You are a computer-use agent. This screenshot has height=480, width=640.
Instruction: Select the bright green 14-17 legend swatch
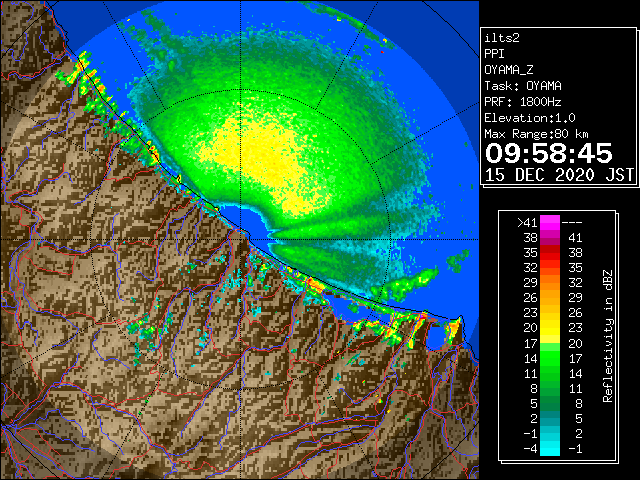click(550, 358)
